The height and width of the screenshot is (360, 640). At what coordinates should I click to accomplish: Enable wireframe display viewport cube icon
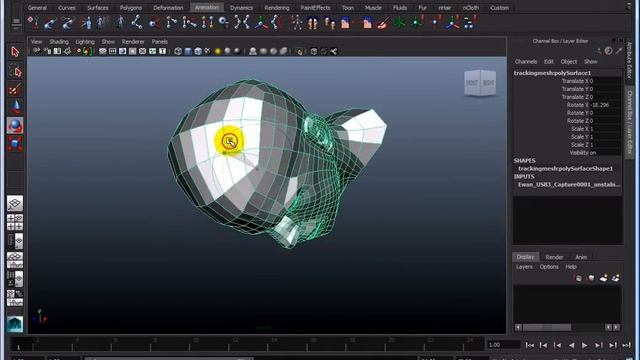click(x=178, y=51)
